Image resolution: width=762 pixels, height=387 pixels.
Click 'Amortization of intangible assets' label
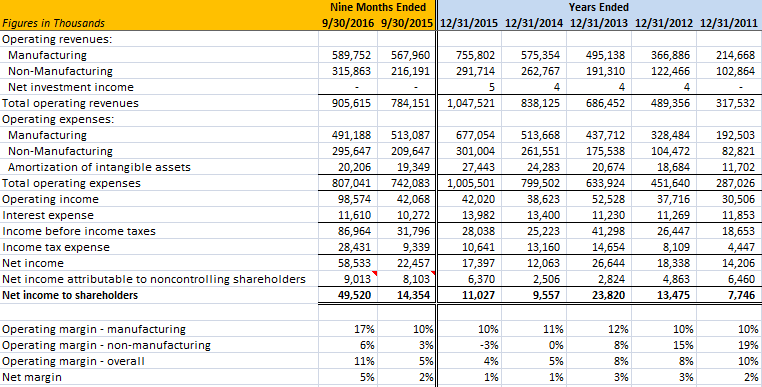(x=99, y=167)
